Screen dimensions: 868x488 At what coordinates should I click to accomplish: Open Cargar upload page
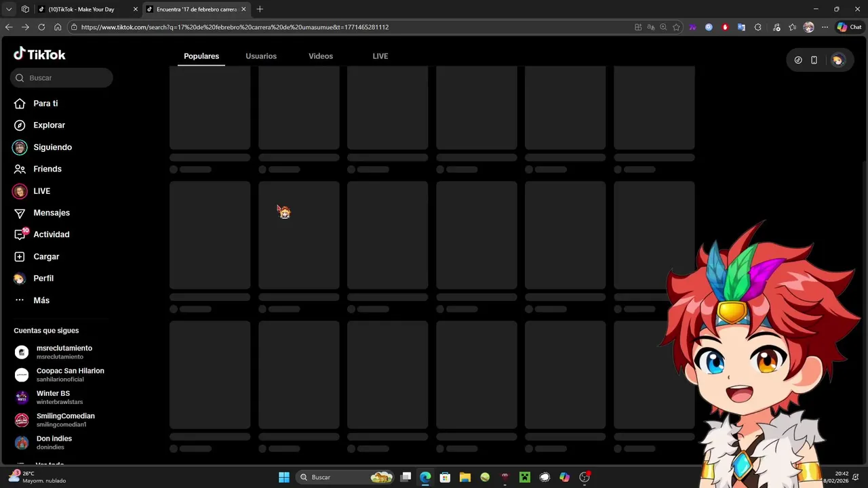[37, 256]
